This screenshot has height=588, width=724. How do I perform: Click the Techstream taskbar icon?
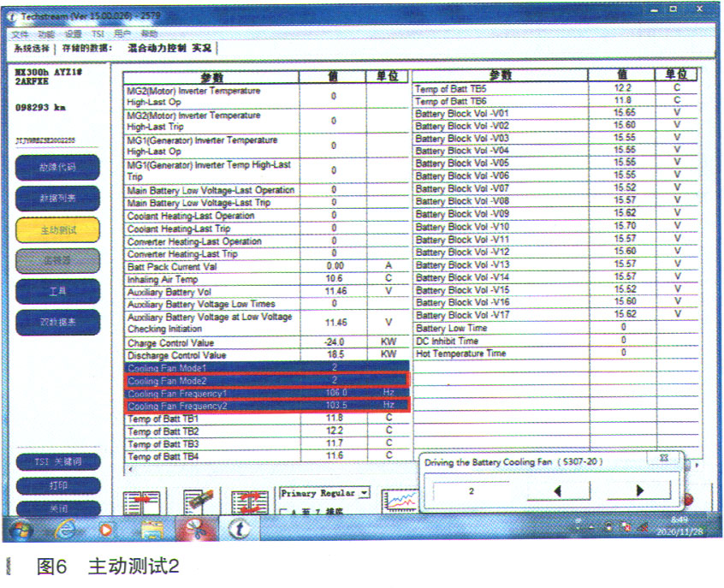click(239, 529)
